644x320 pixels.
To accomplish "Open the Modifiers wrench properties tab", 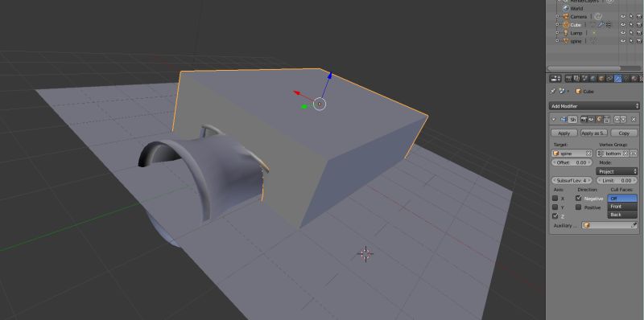I will coord(617,78).
